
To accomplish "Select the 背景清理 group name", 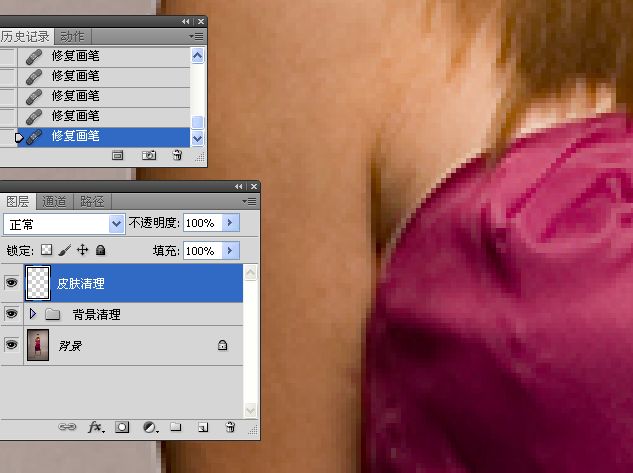I will click(x=96, y=314).
